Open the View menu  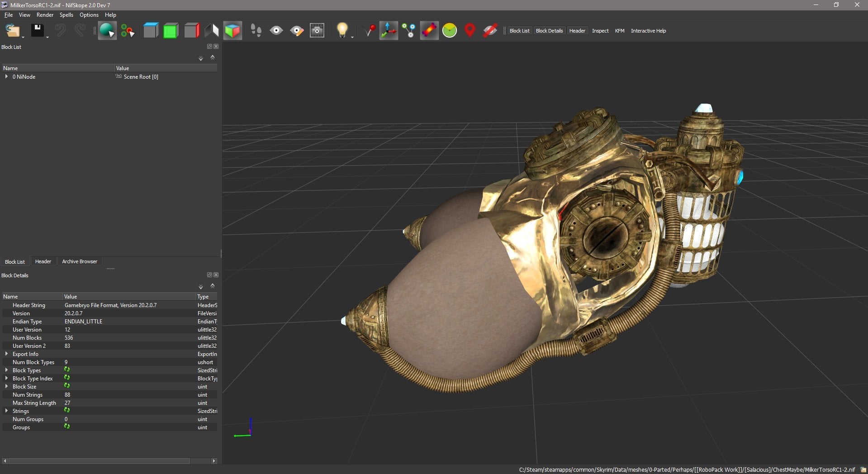point(24,15)
